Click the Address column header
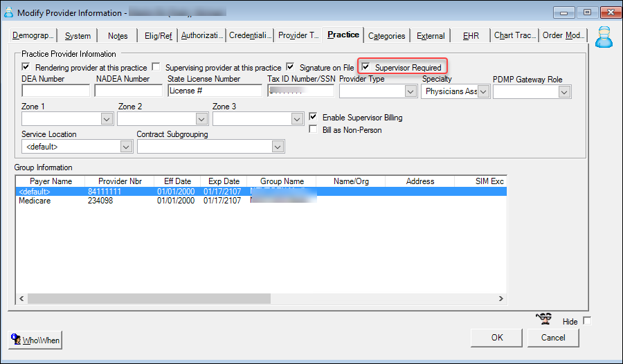Viewport: 623px width, 364px height. click(420, 181)
